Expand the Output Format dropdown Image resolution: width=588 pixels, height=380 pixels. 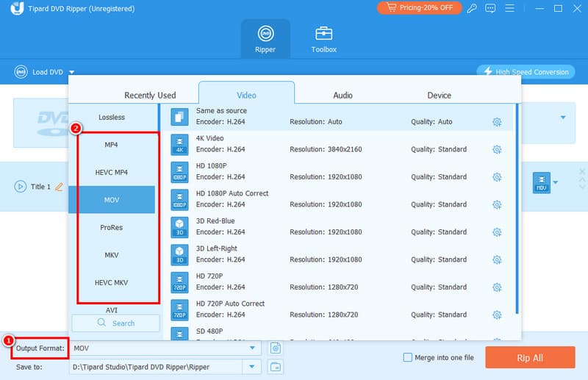[x=253, y=348]
